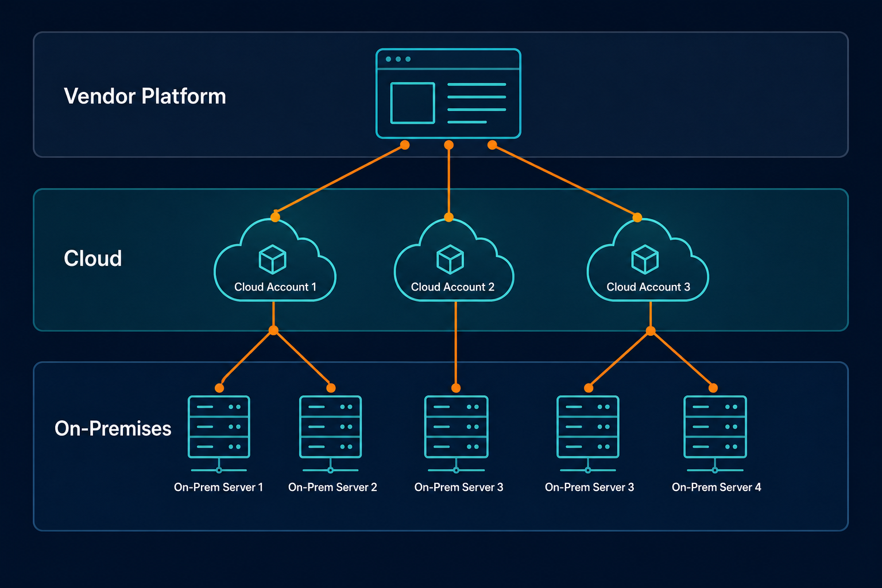
Task: Click 'On-Prem Server 3' label under Cloud Account 2
Action: click(459, 487)
